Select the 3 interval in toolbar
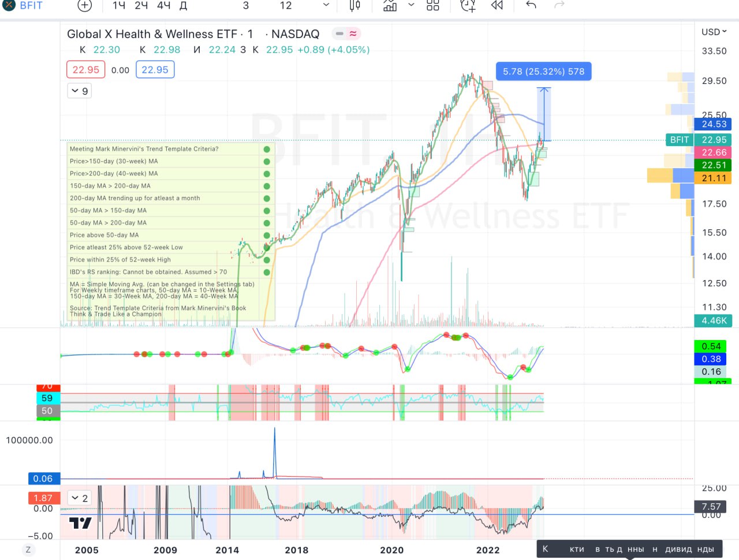 pos(246,6)
